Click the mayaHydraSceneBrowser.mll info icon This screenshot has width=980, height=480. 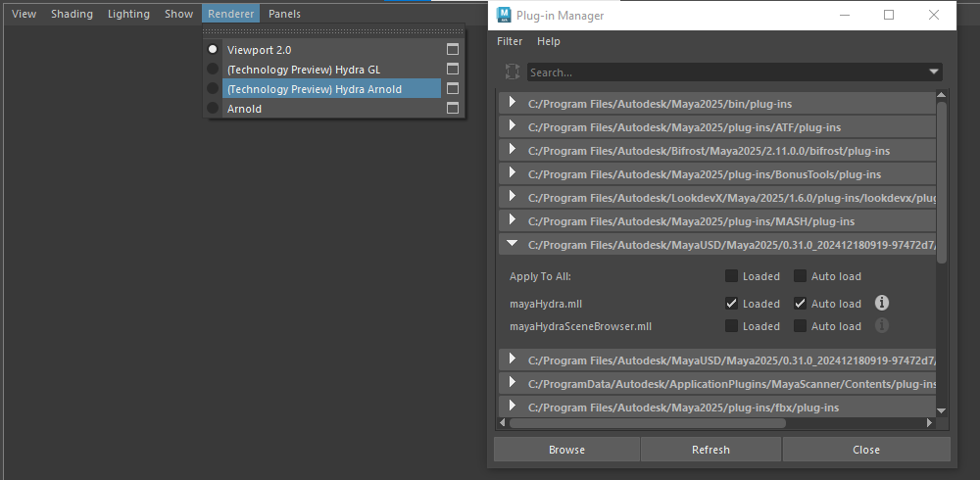click(881, 325)
